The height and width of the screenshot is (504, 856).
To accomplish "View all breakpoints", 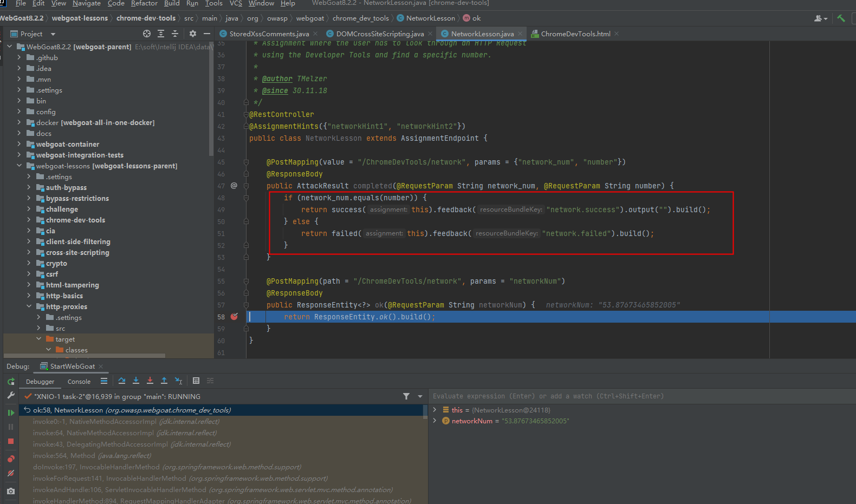I will click(x=11, y=459).
